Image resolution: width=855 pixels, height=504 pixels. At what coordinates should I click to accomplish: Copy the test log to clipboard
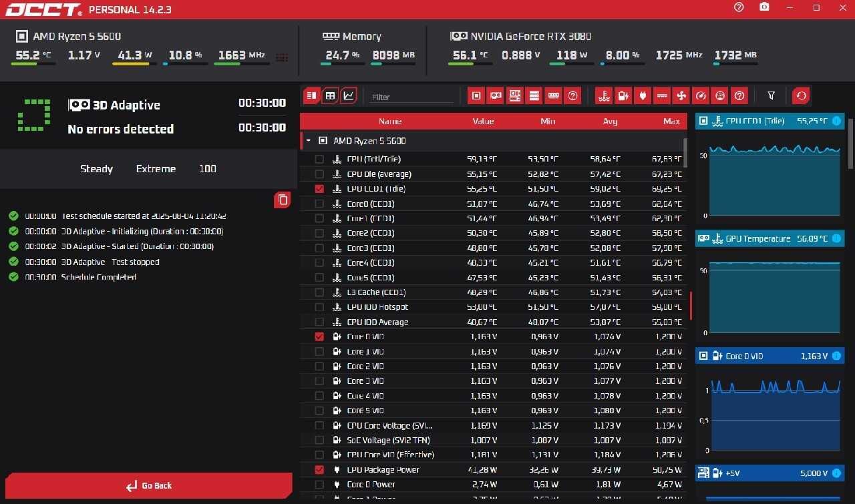pos(283,200)
